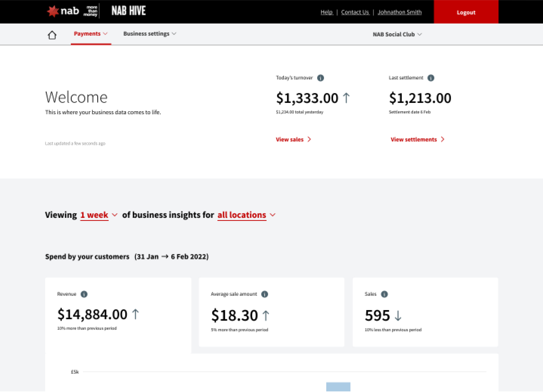This screenshot has height=392, width=543.
Task: Click the down arrow next to 595
Action: (x=398, y=316)
